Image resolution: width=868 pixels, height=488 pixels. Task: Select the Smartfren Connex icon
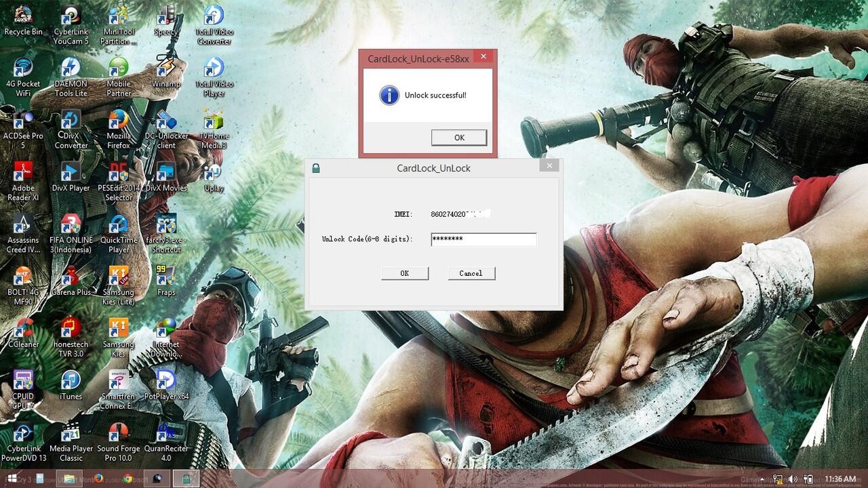point(119,390)
